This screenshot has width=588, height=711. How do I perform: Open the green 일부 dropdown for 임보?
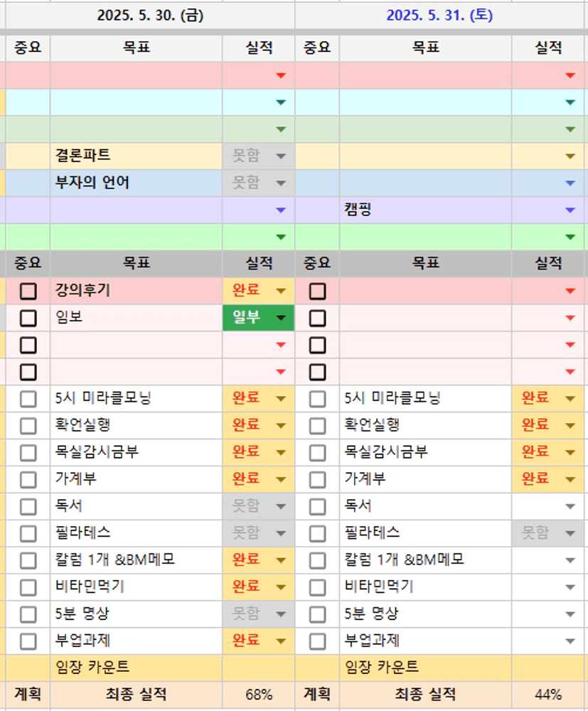click(x=280, y=318)
